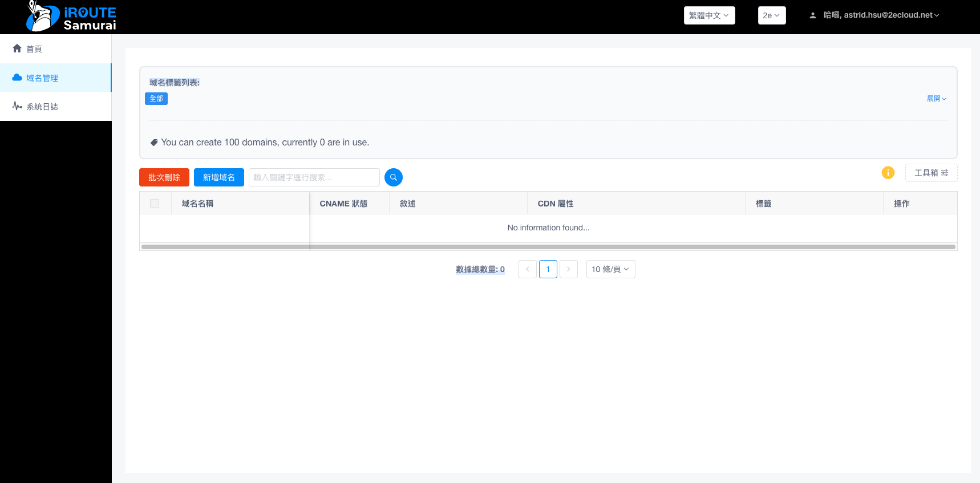Screen dimensions: 980x483
Task: Click the system log pulse icon
Action: click(17, 106)
